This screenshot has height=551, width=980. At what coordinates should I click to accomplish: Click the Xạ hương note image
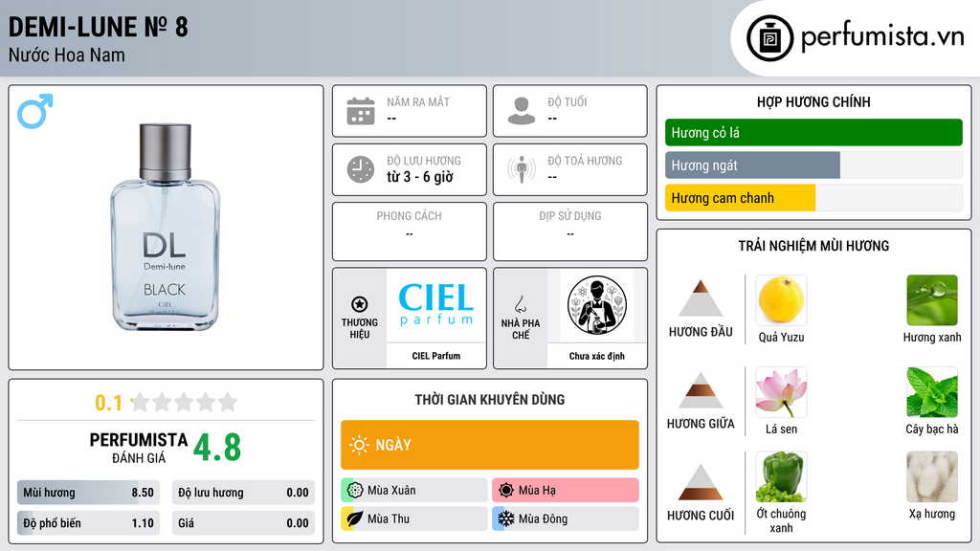[932, 476]
